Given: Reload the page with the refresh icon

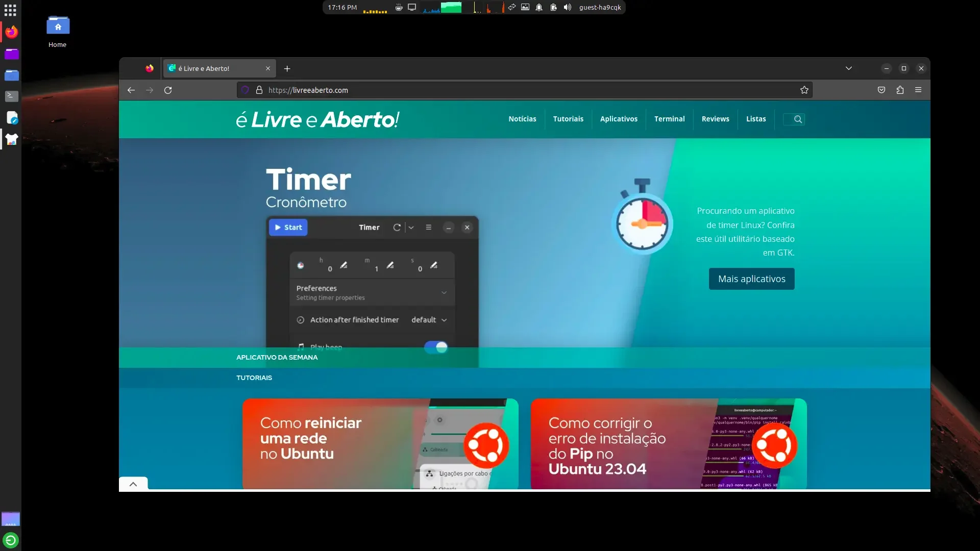Looking at the screenshot, I should pyautogui.click(x=168, y=90).
